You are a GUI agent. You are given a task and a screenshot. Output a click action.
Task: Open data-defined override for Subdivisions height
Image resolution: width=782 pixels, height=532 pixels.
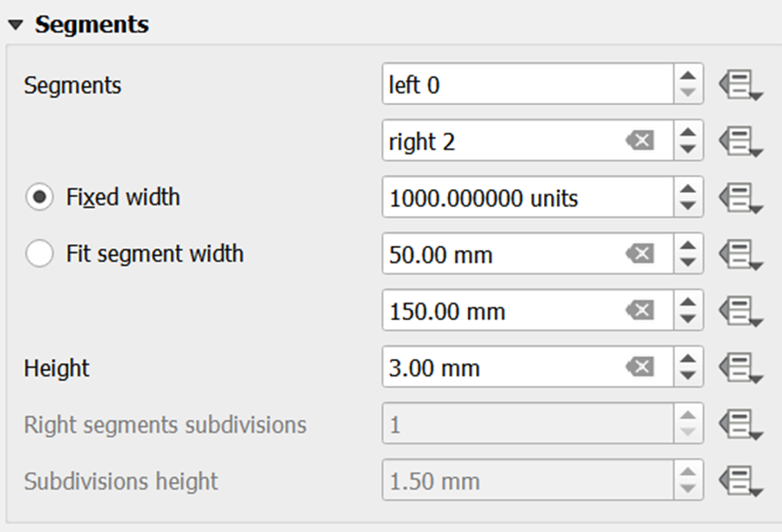click(739, 481)
